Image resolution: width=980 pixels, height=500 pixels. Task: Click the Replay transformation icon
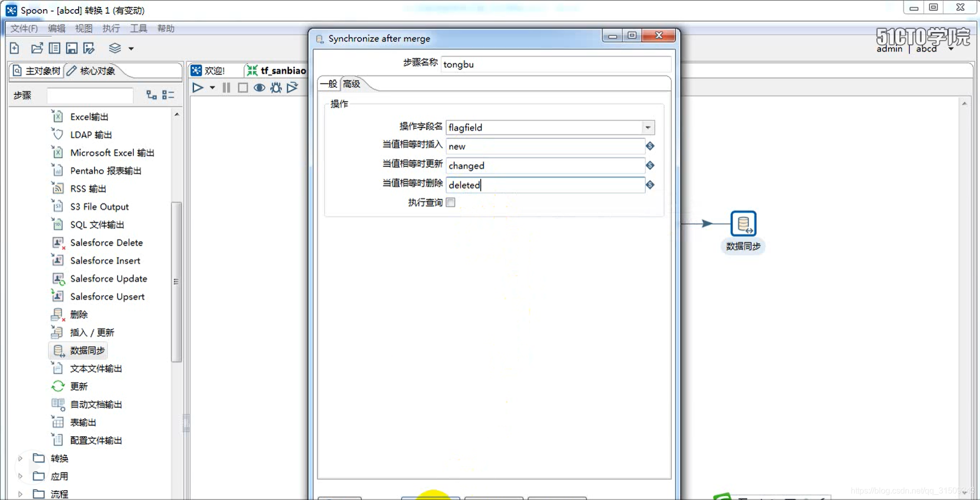pos(292,88)
